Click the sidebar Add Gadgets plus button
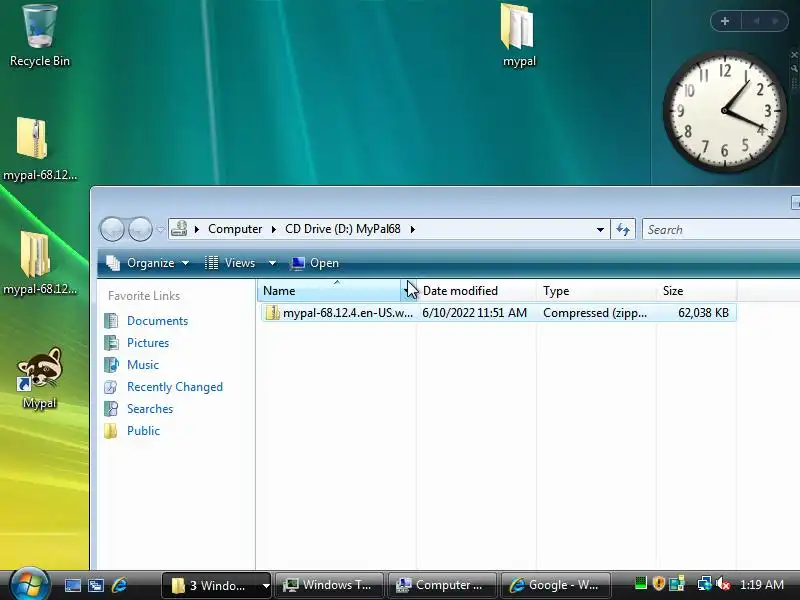 (724, 21)
